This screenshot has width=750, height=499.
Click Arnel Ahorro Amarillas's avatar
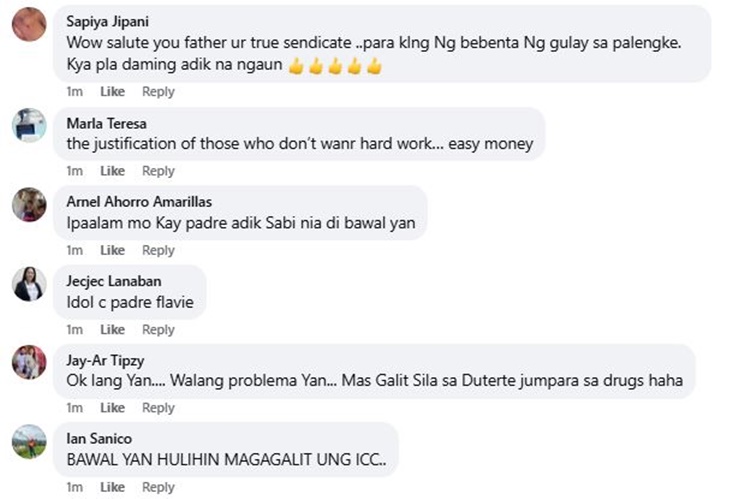29,205
